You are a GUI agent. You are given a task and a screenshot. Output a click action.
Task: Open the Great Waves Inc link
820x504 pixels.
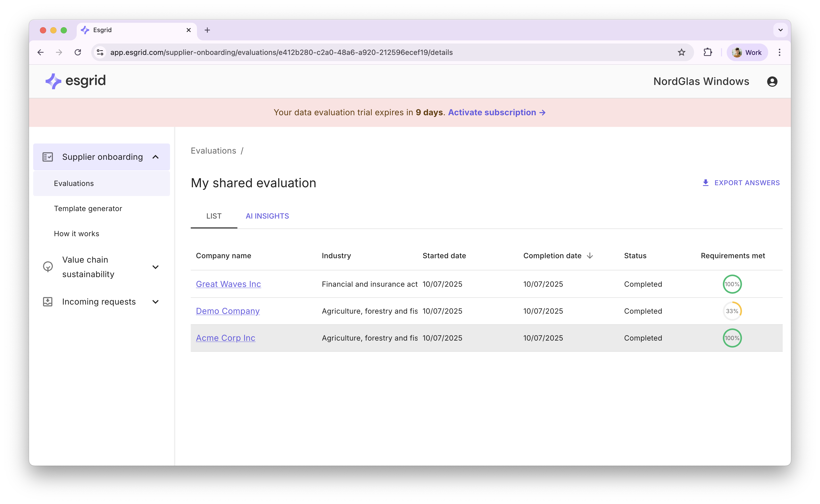[228, 284]
